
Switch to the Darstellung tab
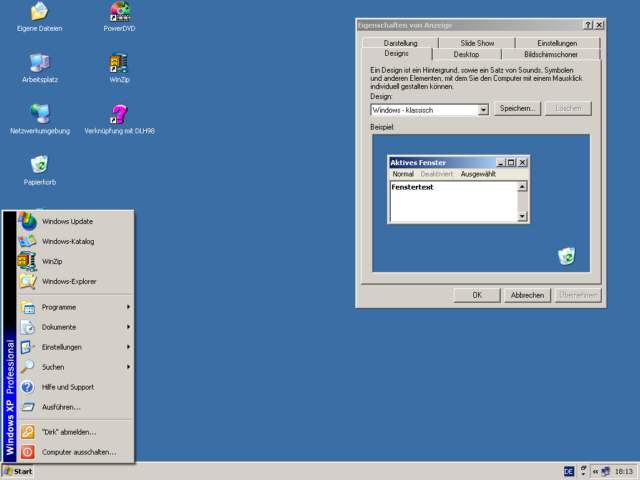coord(400,43)
